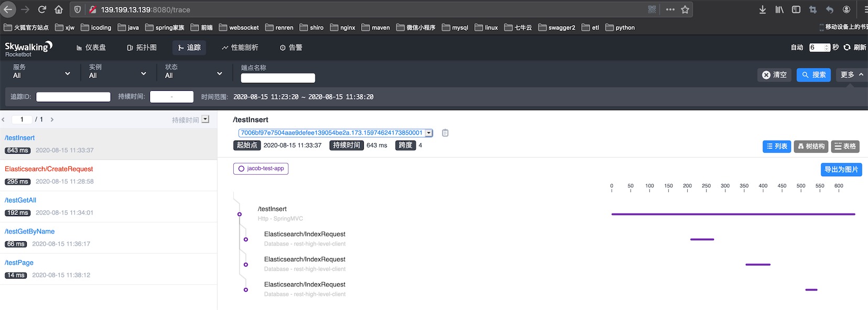868x310 pixels.
Task: Go to next trace list page
Action: tap(52, 120)
